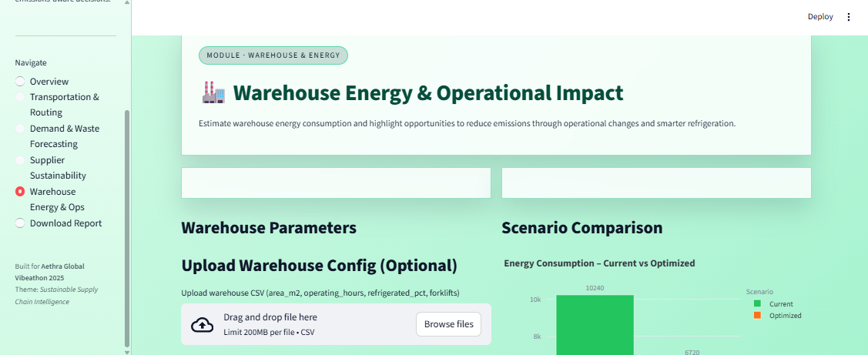This screenshot has height=355, width=868.
Task: Click the sidebar vertical scrollbar
Action: pos(127,227)
